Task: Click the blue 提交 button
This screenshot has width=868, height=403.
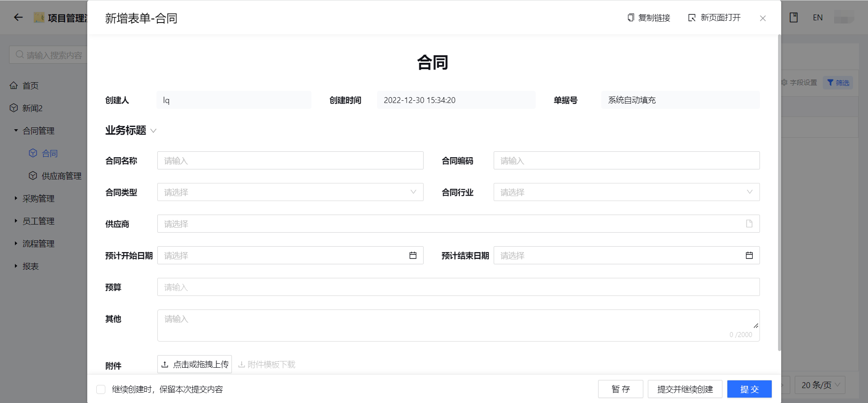Action: [749, 389]
